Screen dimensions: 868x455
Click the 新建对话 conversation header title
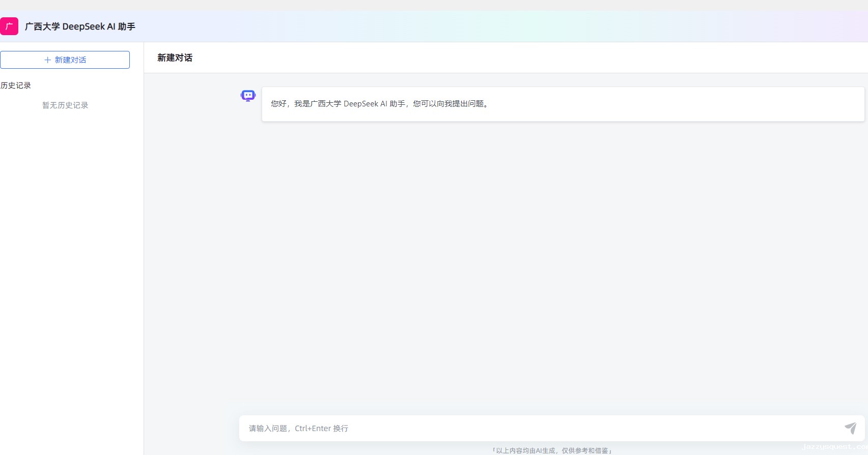(x=175, y=58)
